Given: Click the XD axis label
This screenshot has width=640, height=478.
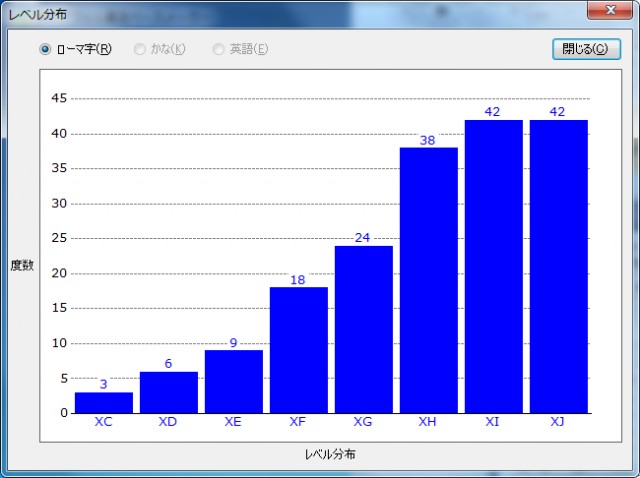Looking at the screenshot, I should (168, 422).
